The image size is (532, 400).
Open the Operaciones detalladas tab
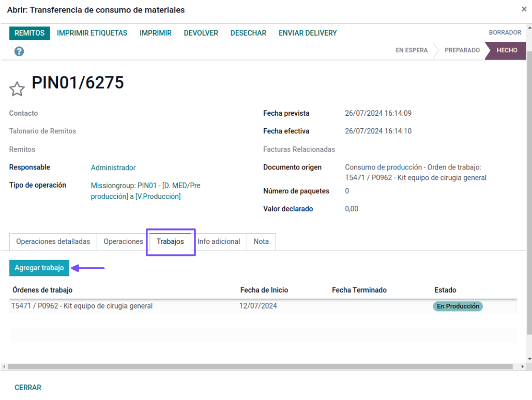coord(53,242)
